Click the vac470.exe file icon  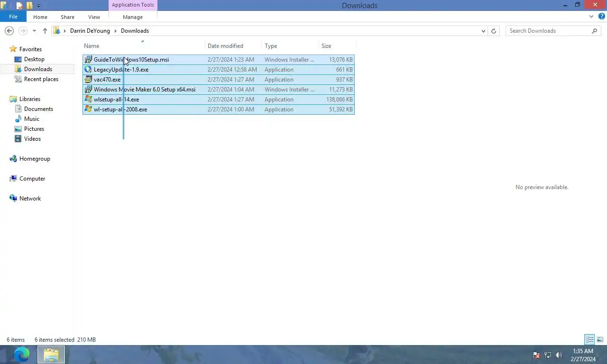pyautogui.click(x=88, y=80)
